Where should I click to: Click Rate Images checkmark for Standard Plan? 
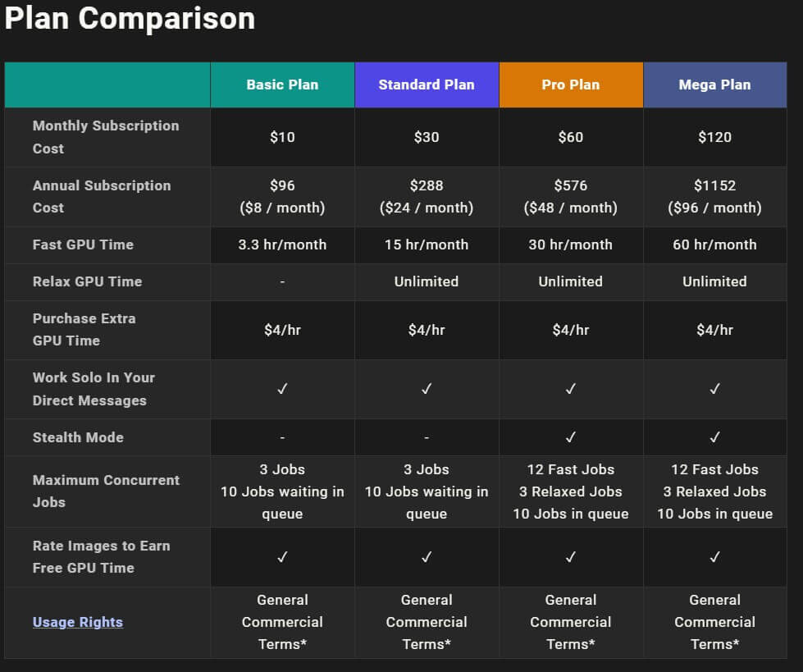(427, 557)
